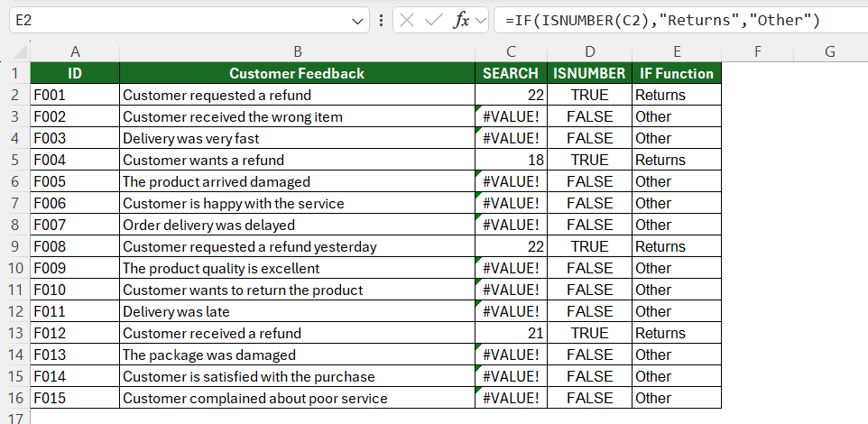Select the Returns cell in row 5
868x424 pixels.
pyautogui.click(x=677, y=160)
